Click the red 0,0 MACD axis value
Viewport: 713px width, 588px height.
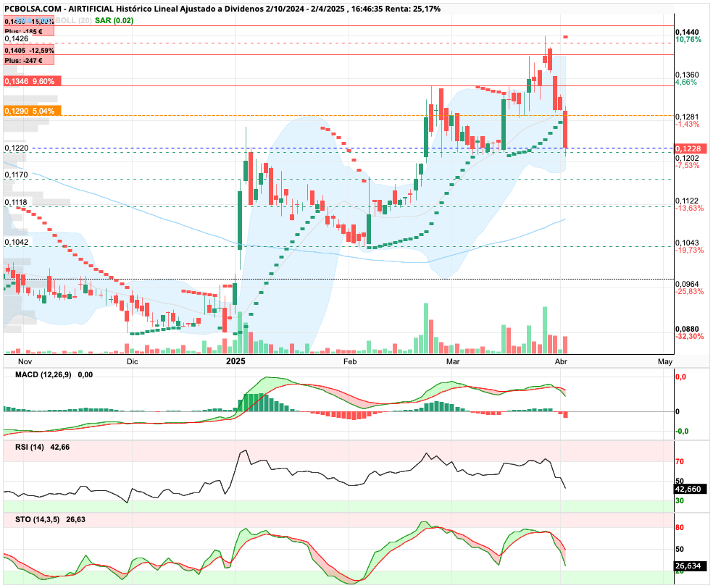point(680,377)
